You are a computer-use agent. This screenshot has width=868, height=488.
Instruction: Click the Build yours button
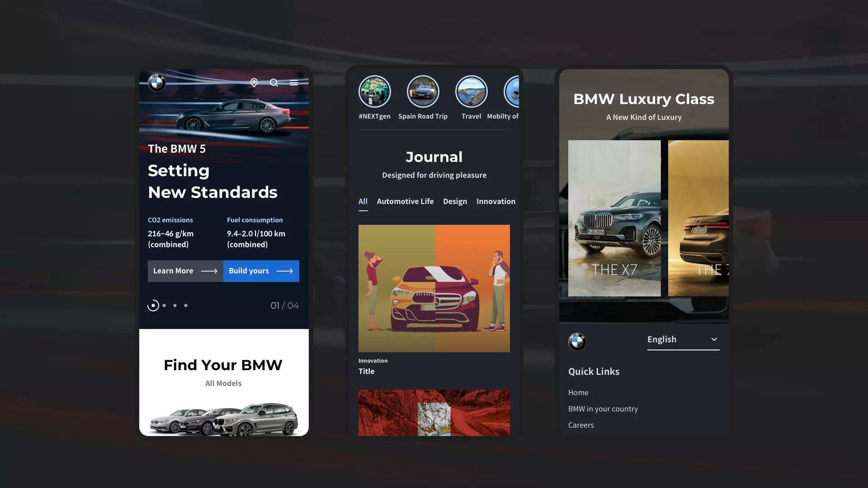tap(261, 271)
